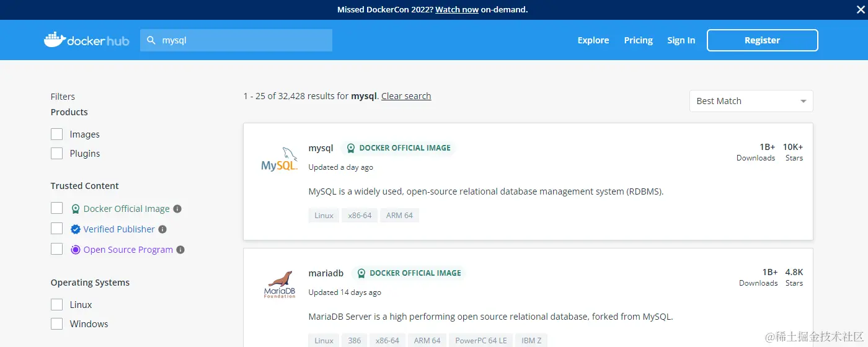Click the Verified Publisher blue badge icon
This screenshot has height=347, width=868.
point(76,229)
